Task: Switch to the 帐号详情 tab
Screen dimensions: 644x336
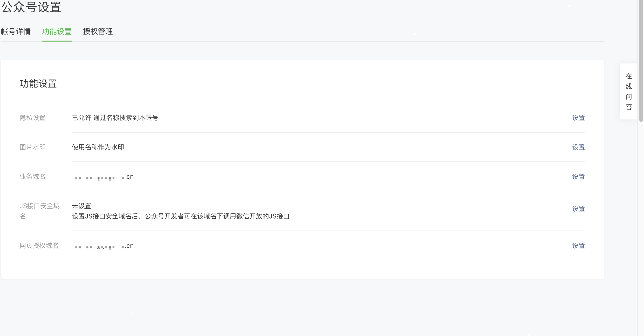Action: click(16, 31)
